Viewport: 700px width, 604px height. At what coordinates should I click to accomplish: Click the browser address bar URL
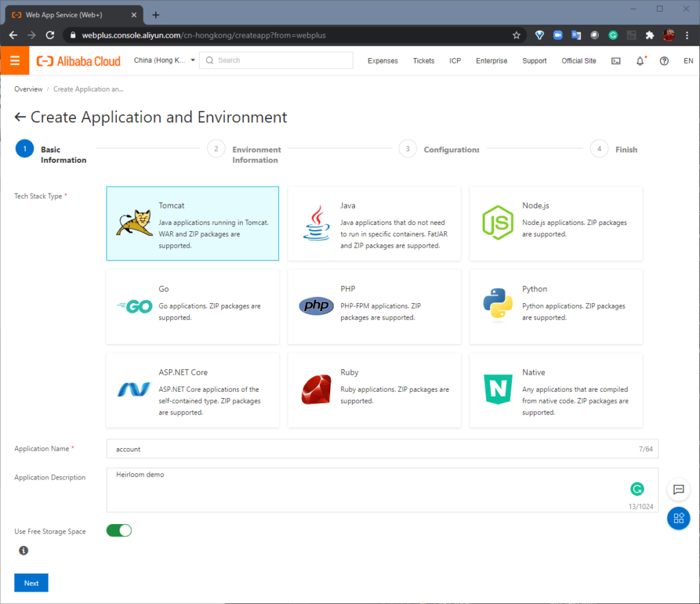click(204, 36)
